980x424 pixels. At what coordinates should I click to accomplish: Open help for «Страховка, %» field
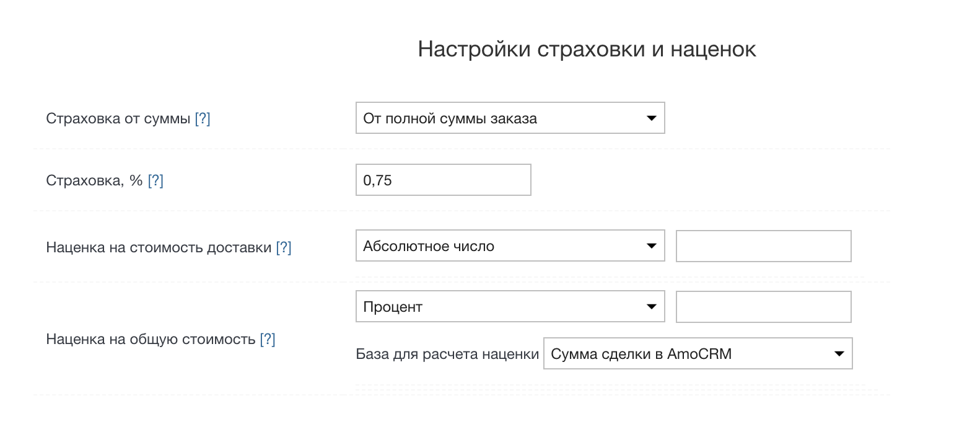[x=157, y=180]
